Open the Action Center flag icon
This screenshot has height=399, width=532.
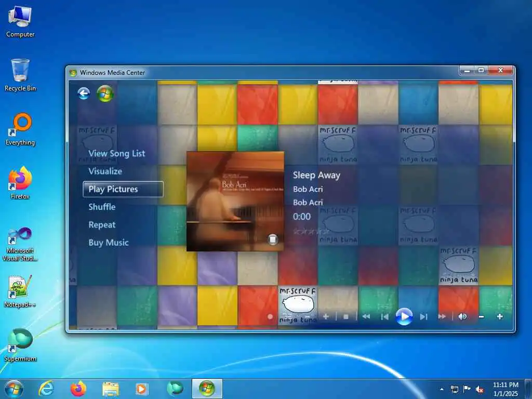(467, 389)
